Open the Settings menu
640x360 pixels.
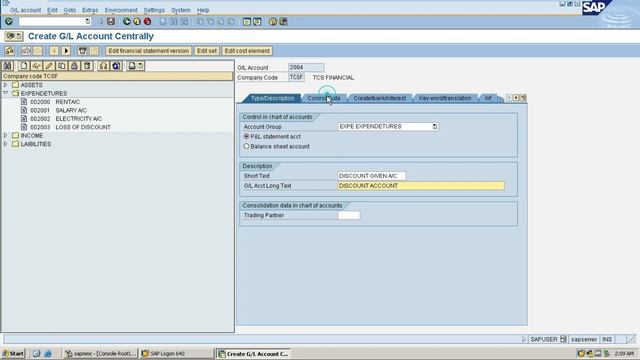[x=154, y=10]
